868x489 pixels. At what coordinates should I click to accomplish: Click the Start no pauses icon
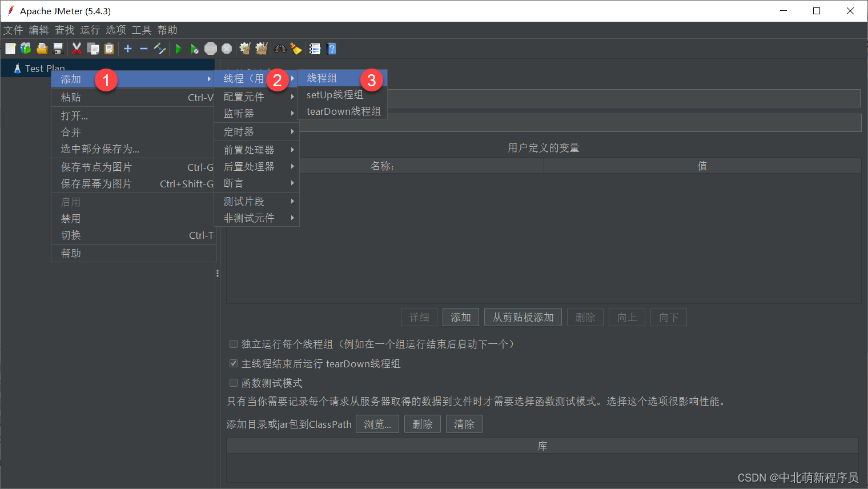point(195,49)
